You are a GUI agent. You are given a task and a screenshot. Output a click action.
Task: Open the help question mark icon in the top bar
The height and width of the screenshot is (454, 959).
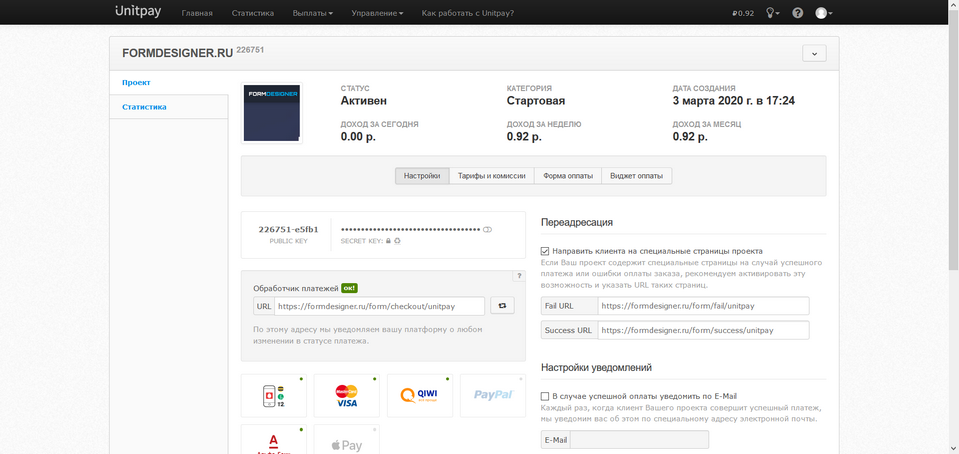pyautogui.click(x=797, y=13)
